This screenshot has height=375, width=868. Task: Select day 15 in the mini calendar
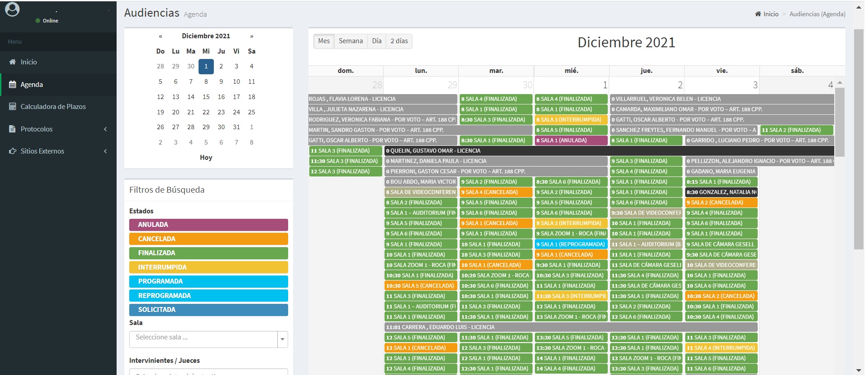206,97
